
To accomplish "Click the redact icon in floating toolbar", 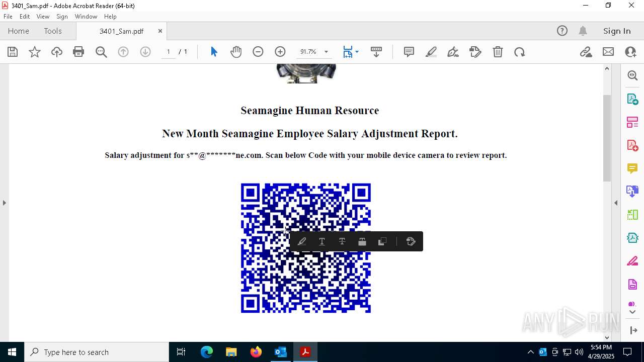I will [362, 242].
